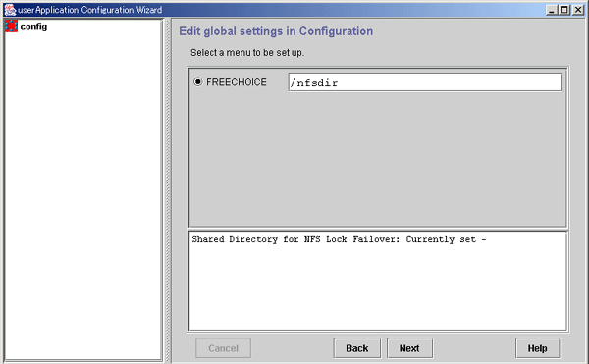Click the wizard application icon in title bar
This screenshot has width=589, height=364.
[x=10, y=10]
